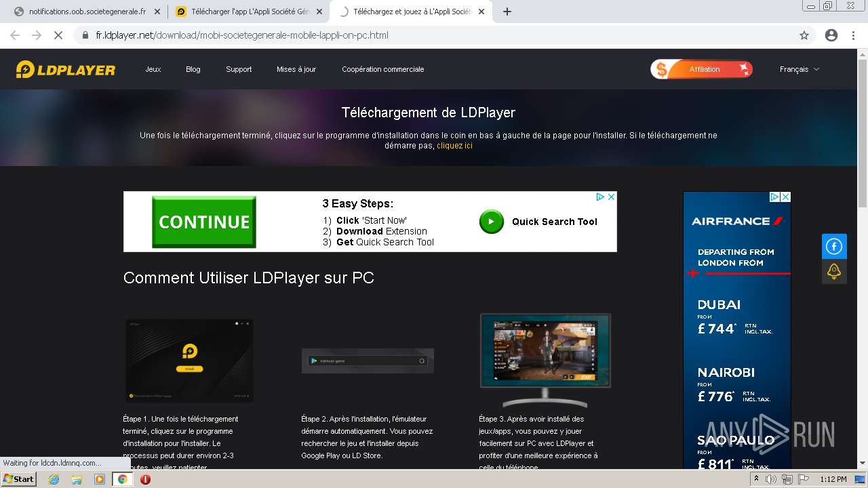Close the Air France side ad
This screenshot has width=868, height=488.
pyautogui.click(x=785, y=197)
